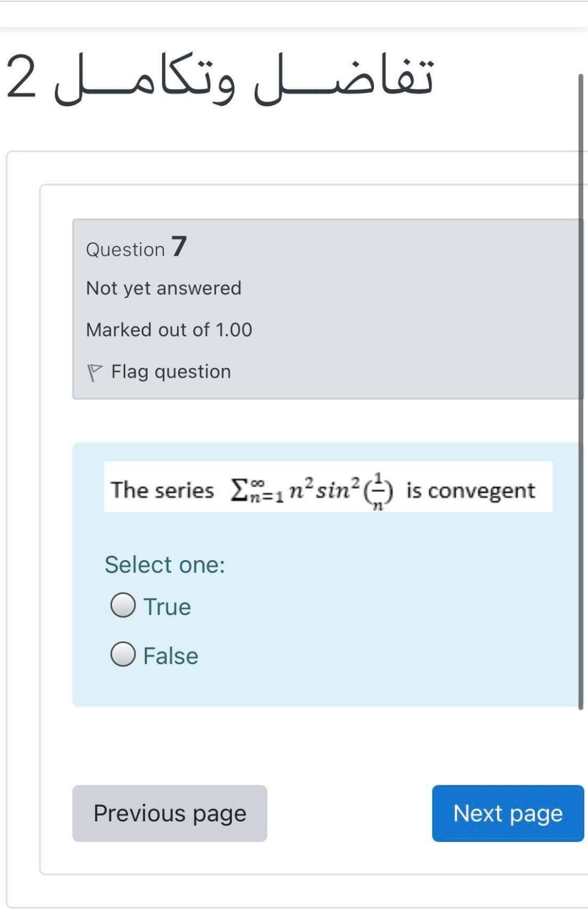Click the "Not yet answered" status text
This screenshot has height=909, width=588.
tap(163, 288)
